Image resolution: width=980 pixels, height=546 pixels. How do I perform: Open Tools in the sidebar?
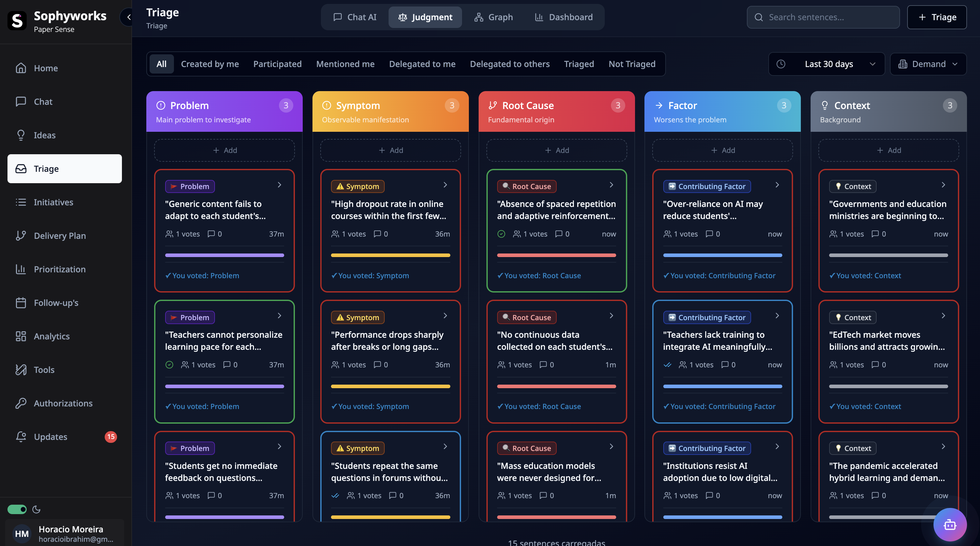[44, 370]
